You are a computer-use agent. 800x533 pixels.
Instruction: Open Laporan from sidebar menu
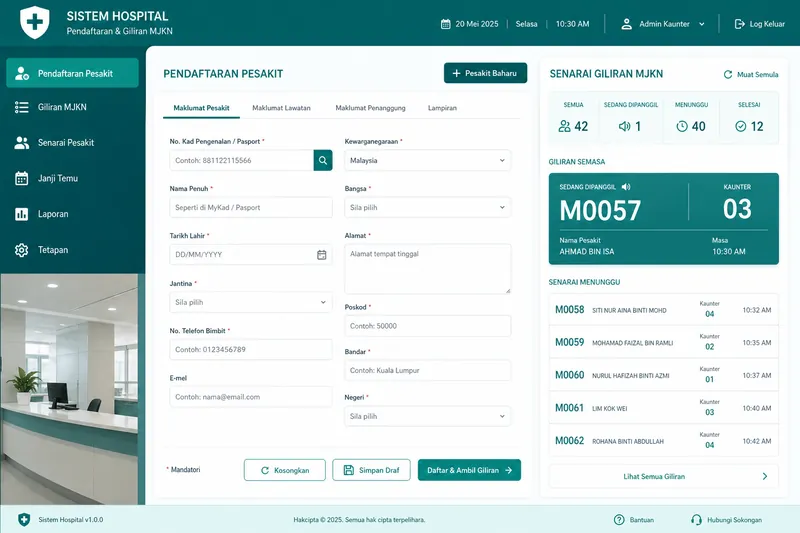72,214
